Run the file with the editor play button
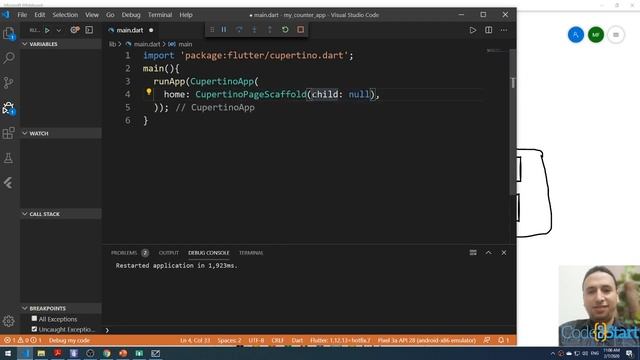The image size is (640, 360). 473,30
